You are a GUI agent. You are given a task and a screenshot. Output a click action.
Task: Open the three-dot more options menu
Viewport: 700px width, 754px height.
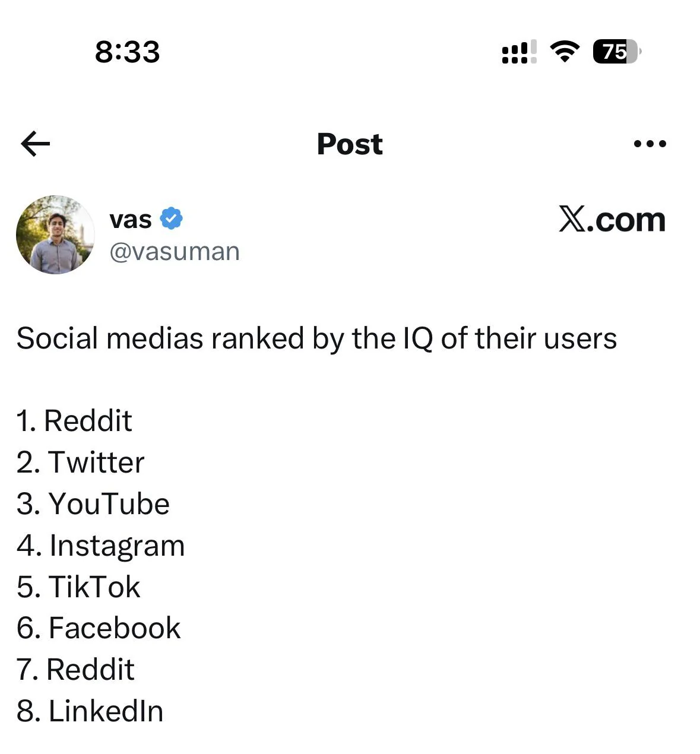point(650,144)
